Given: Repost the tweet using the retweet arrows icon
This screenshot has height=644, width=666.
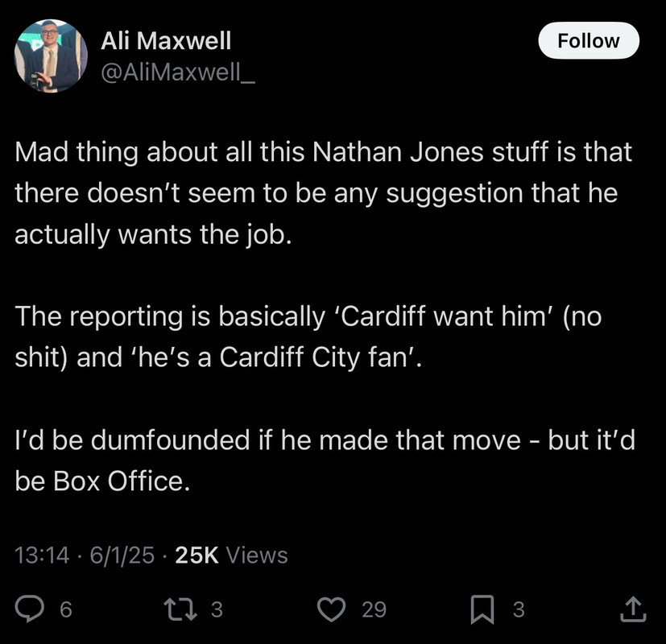Looking at the screenshot, I should pyautogui.click(x=181, y=609).
